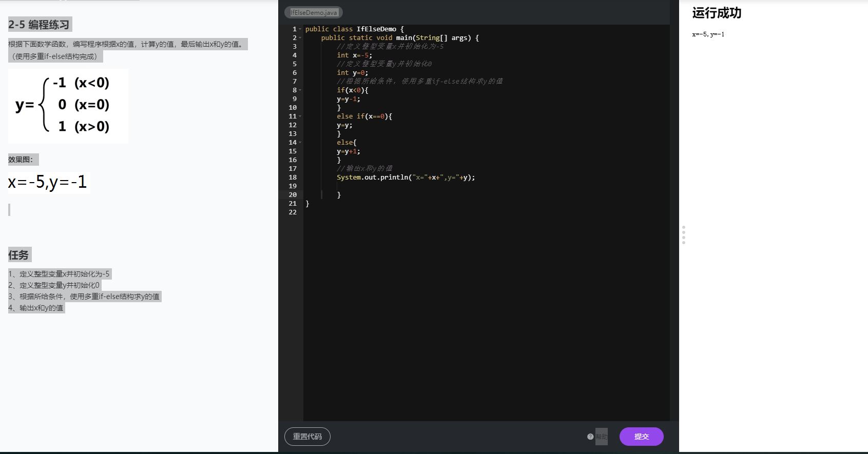
Task: Click task 4 输出x和y的值
Action: [x=36, y=308]
